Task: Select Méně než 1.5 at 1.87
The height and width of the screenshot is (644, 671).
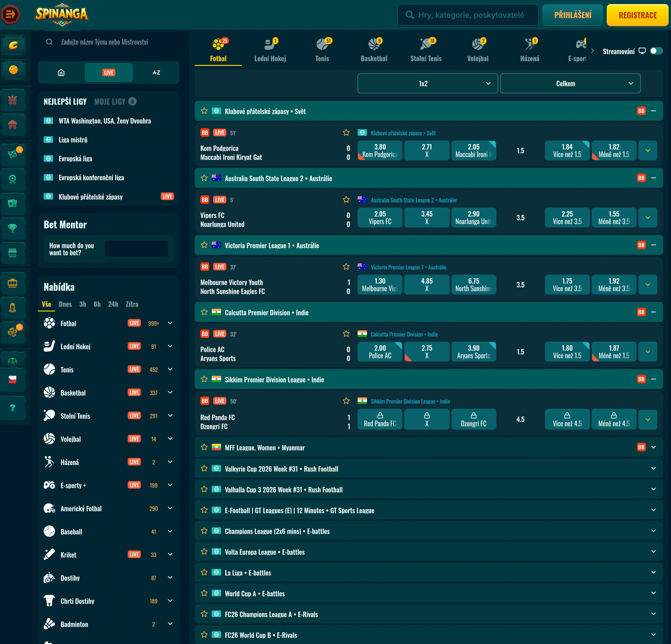Action: pyautogui.click(x=614, y=352)
